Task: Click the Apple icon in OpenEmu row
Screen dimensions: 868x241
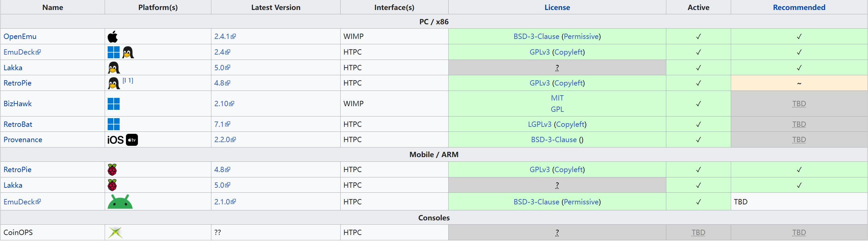Action: [x=113, y=37]
